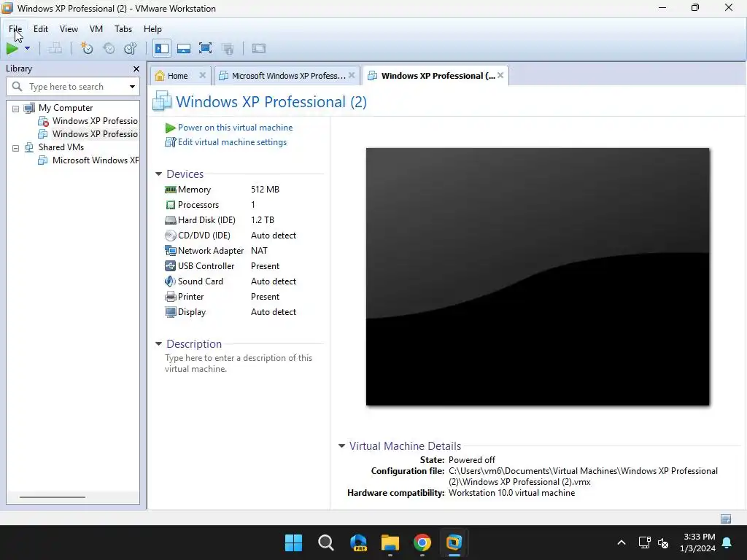Open the Windows Start menu
Image resolution: width=747 pixels, height=560 pixels.
(x=293, y=542)
